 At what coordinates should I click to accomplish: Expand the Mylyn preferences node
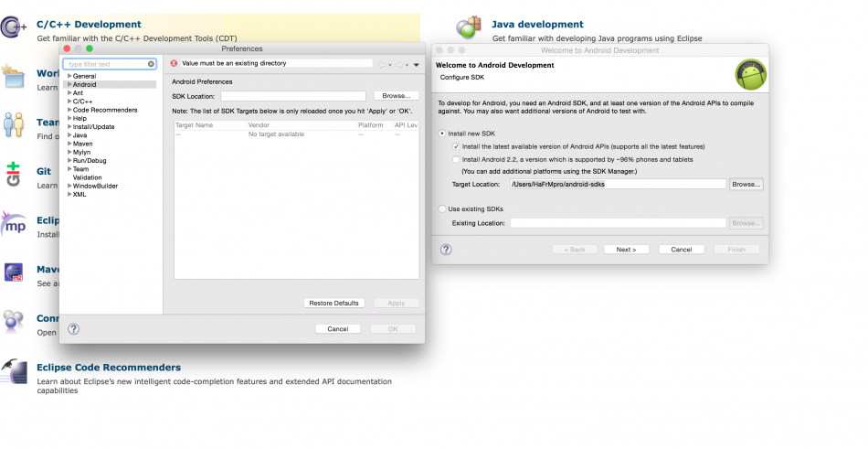click(x=69, y=152)
